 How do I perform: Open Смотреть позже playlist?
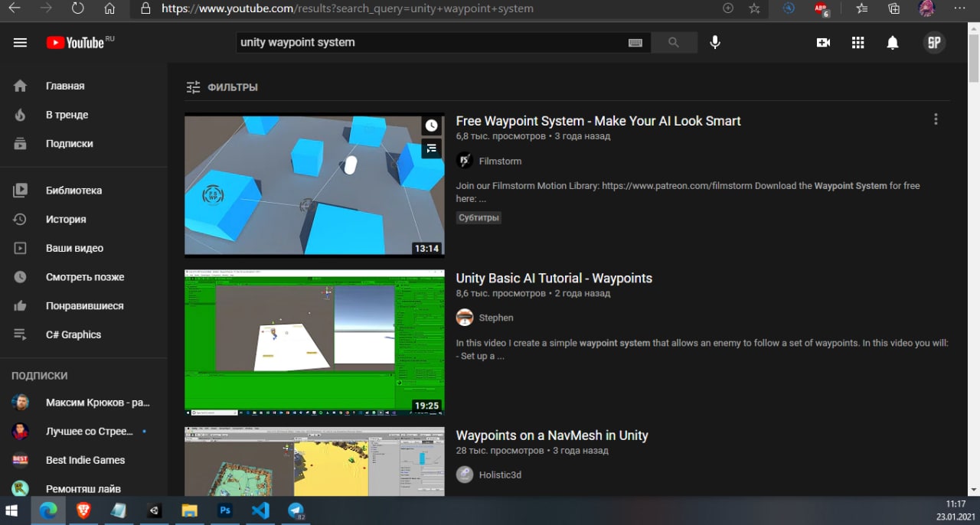83,277
